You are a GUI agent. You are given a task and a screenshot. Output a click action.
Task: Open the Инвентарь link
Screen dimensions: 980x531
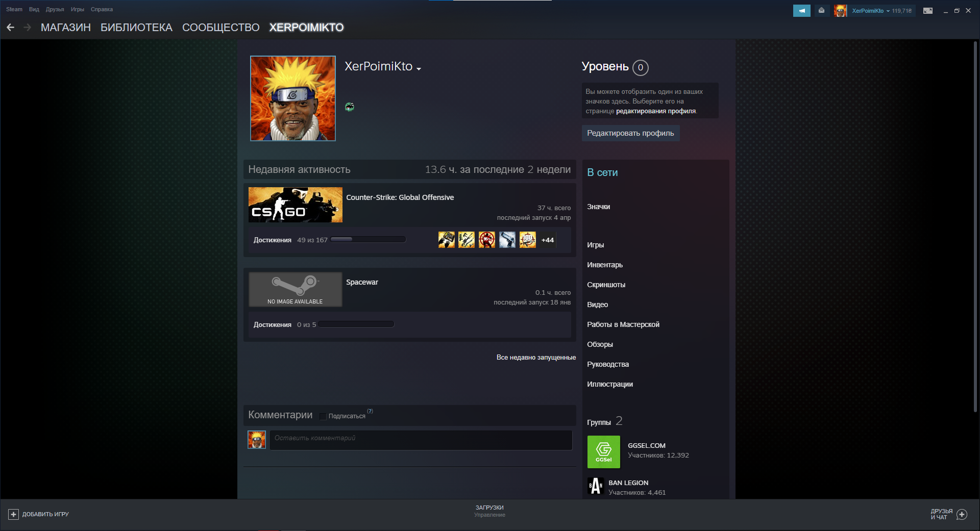point(605,265)
